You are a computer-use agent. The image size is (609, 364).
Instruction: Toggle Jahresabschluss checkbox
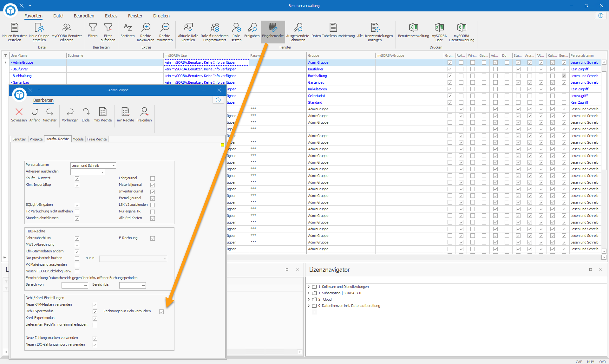(77, 238)
